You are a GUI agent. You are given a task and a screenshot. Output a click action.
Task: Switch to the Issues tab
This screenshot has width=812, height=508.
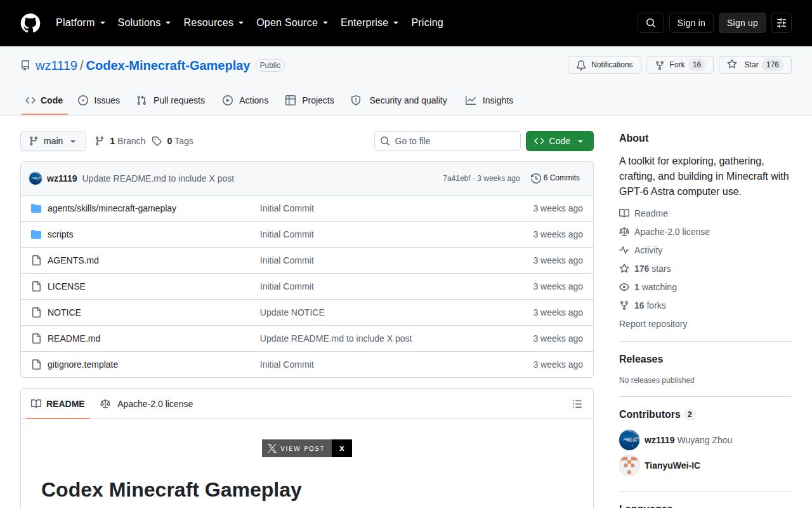coord(99,100)
